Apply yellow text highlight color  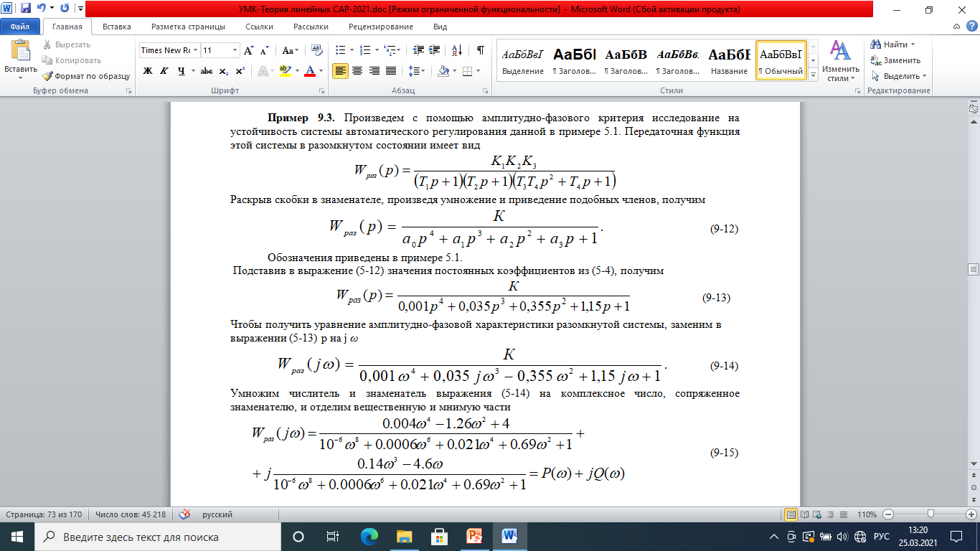coord(284,70)
